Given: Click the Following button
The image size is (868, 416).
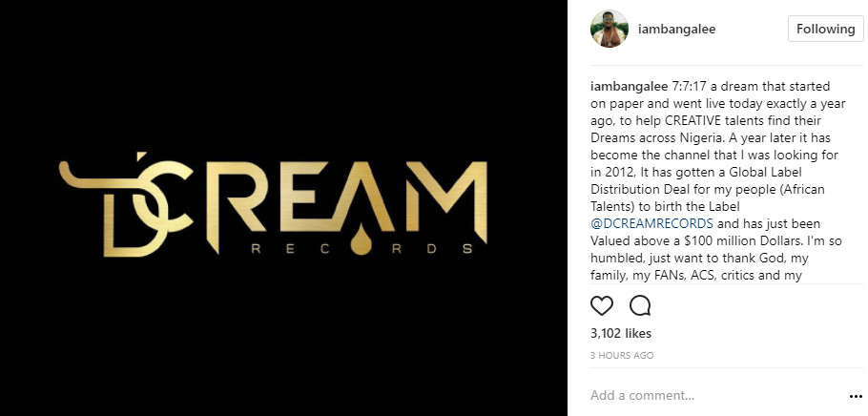Looking at the screenshot, I should pos(825,29).
